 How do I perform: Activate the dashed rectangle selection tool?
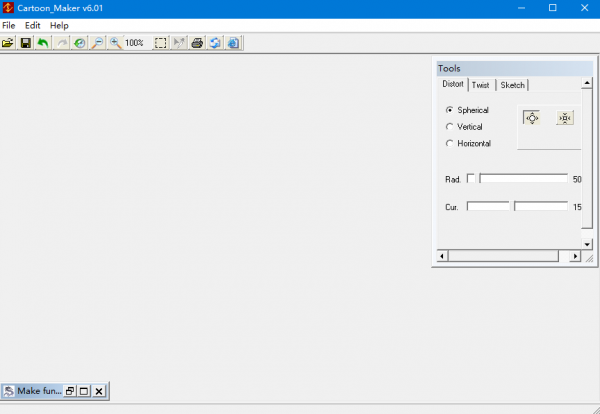(160, 43)
